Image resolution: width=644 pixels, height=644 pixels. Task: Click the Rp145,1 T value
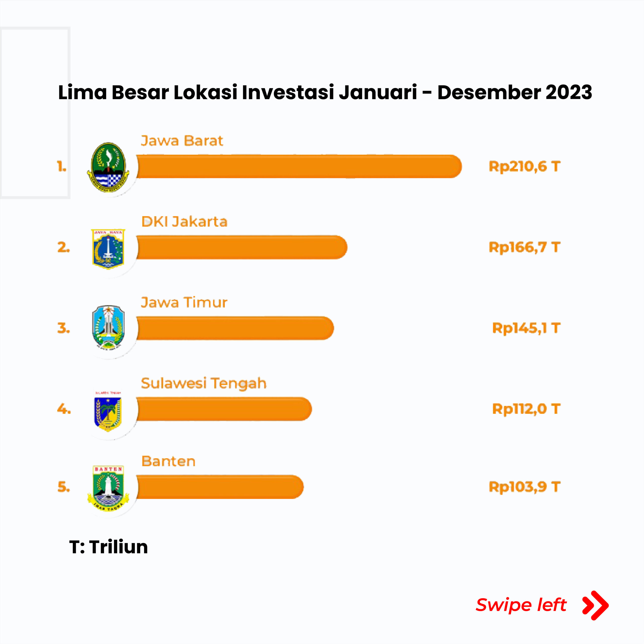point(526,328)
